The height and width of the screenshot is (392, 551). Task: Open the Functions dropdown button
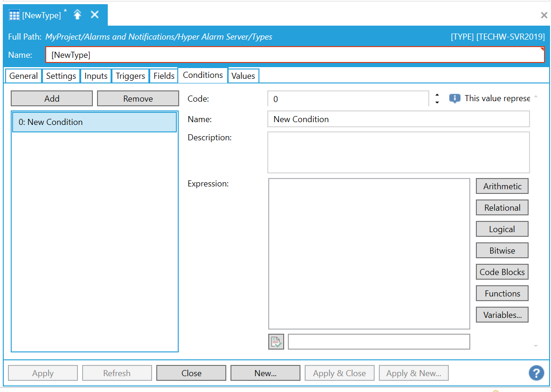pos(502,293)
